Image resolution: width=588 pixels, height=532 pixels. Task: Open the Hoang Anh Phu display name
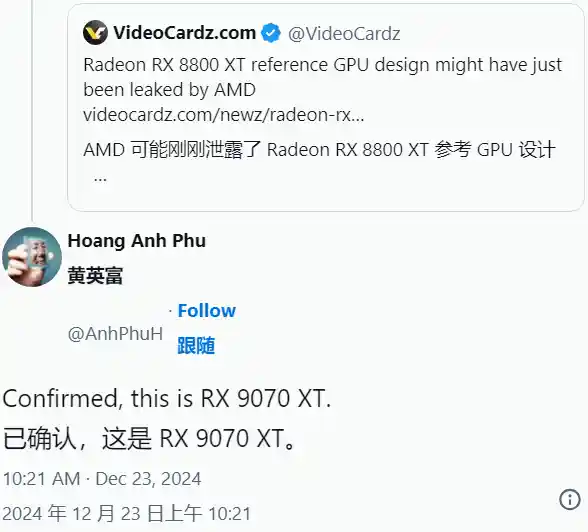137,241
